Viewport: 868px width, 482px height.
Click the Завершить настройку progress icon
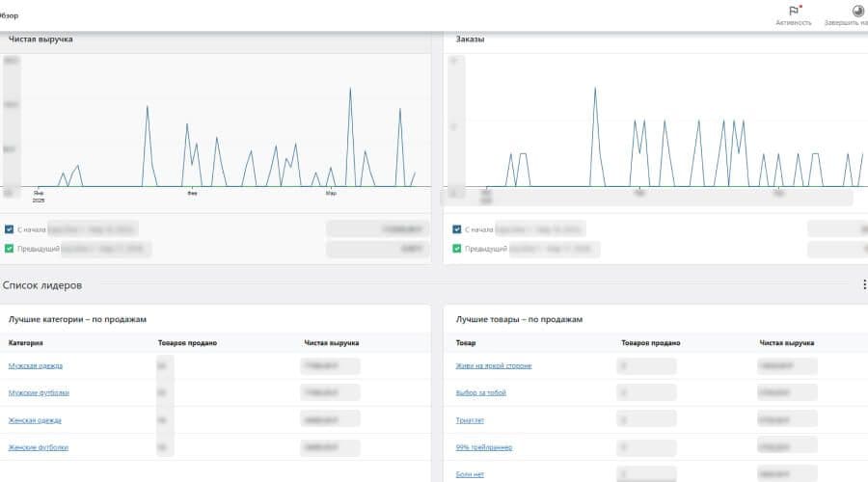click(857, 12)
